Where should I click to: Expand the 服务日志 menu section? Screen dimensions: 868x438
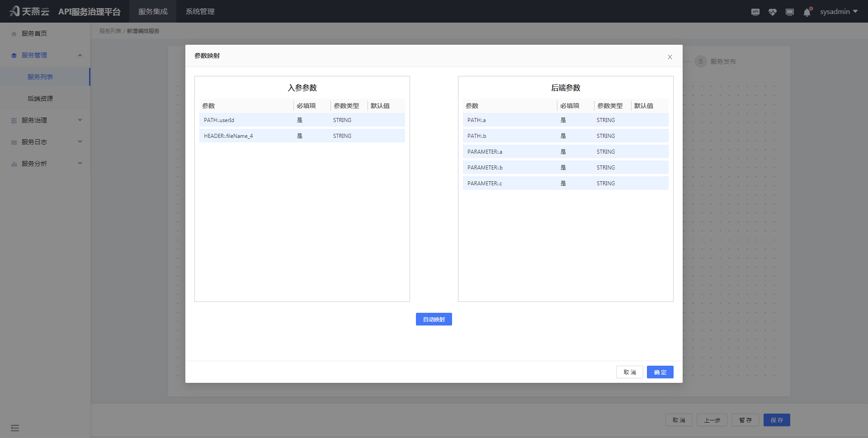pos(80,141)
